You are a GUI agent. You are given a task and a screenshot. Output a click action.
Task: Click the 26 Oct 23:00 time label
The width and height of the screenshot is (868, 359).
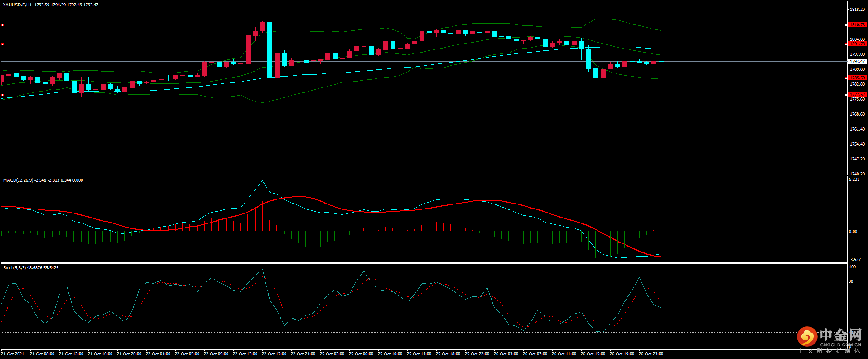tap(651, 354)
